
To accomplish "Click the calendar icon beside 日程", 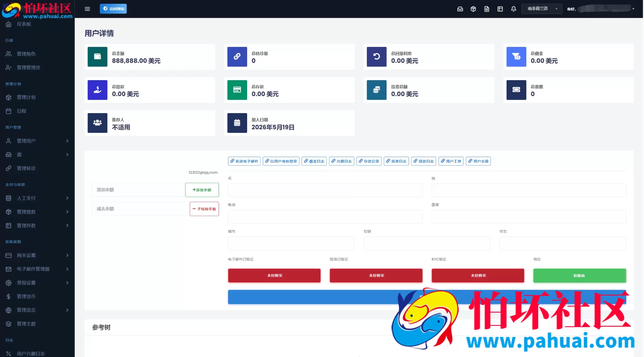I will [x=8, y=111].
